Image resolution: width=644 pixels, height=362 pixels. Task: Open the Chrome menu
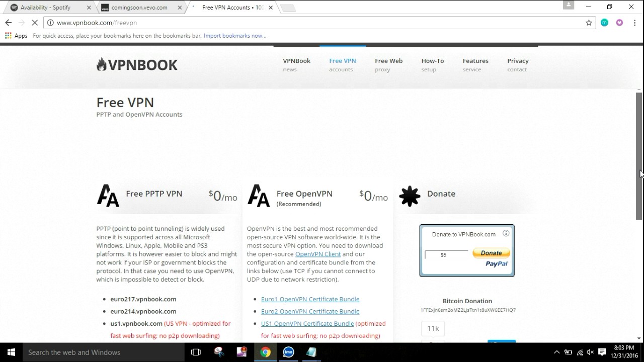[x=634, y=23]
